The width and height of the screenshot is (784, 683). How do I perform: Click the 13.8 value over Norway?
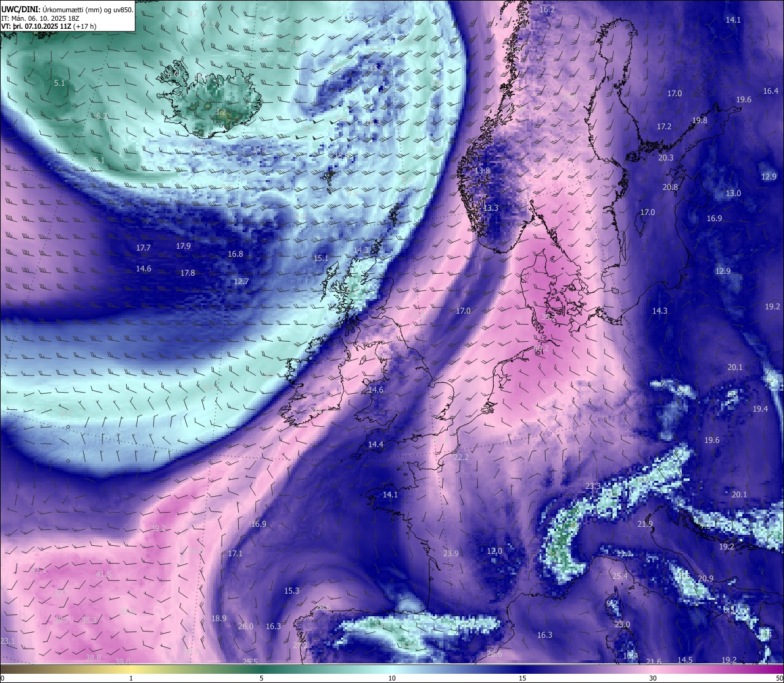483,171
